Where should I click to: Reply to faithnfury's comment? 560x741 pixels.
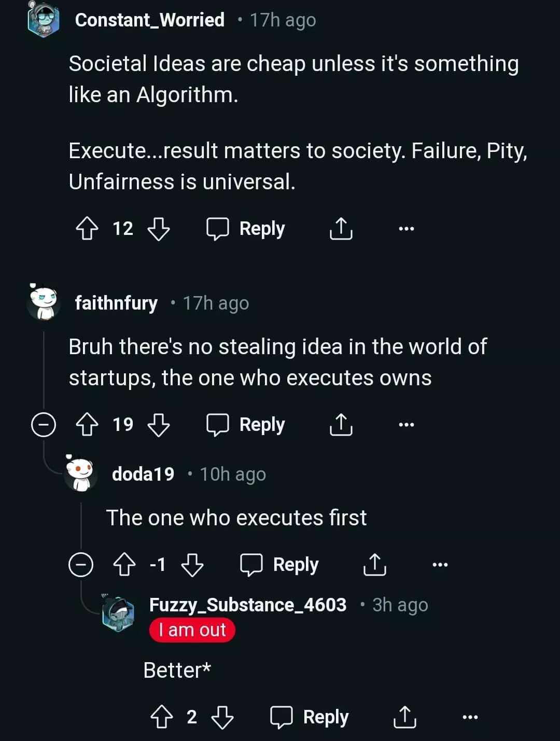coord(246,425)
